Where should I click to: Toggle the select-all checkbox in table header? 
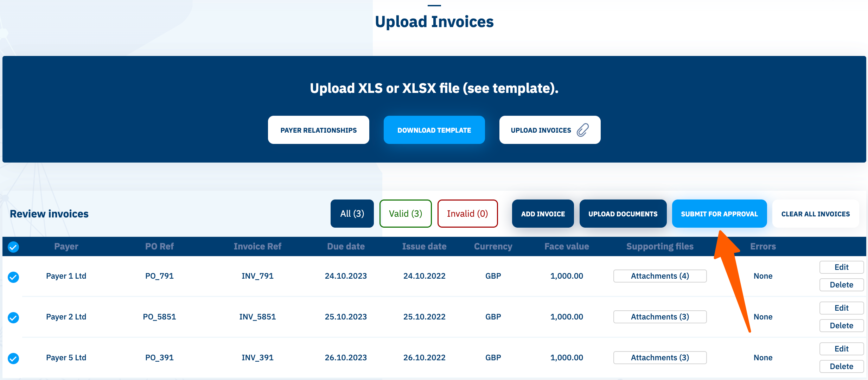pos(13,247)
